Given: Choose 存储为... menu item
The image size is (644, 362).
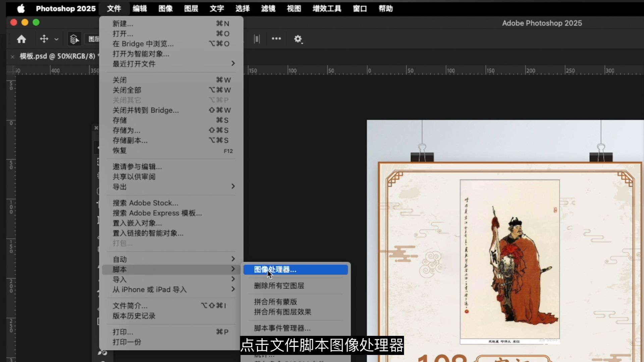Looking at the screenshot, I should (171, 130).
